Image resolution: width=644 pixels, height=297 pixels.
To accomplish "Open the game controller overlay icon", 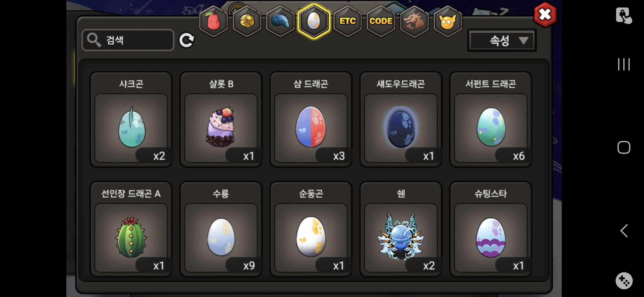I will click(624, 281).
